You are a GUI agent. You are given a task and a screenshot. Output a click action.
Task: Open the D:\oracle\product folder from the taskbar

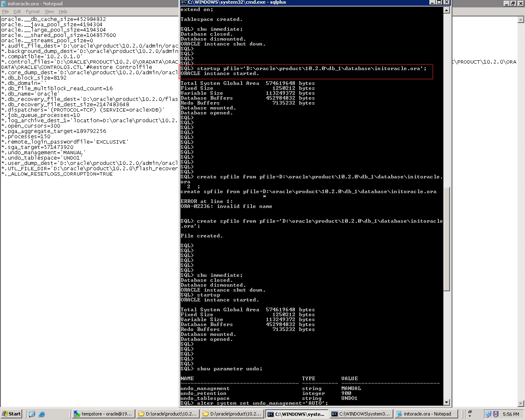[167, 414]
